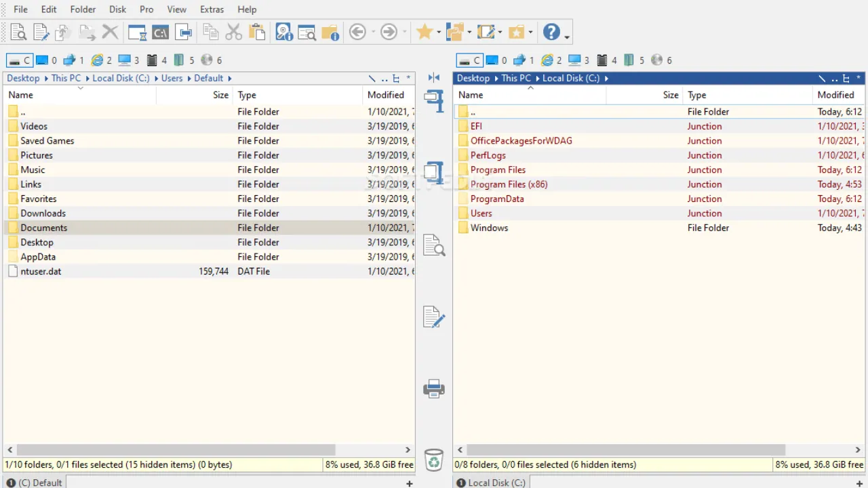The width and height of the screenshot is (868, 488).
Task: Open the View file toolbar icon
Action: 18,32
